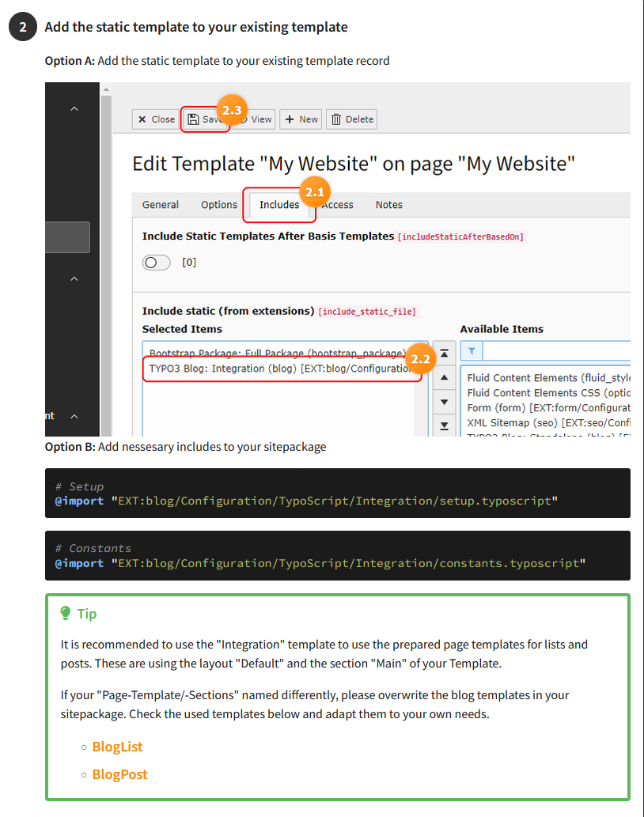Move selected item to the bottom
This screenshot has height=817, width=644.
click(x=445, y=426)
